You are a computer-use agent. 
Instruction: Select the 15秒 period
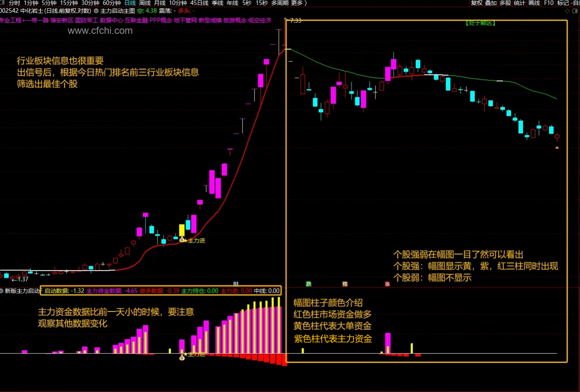[x=262, y=3]
